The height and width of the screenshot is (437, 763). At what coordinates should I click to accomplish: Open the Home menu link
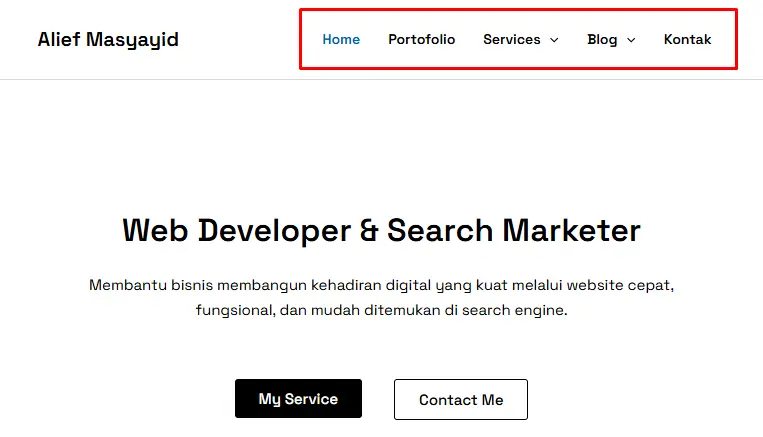coord(341,39)
